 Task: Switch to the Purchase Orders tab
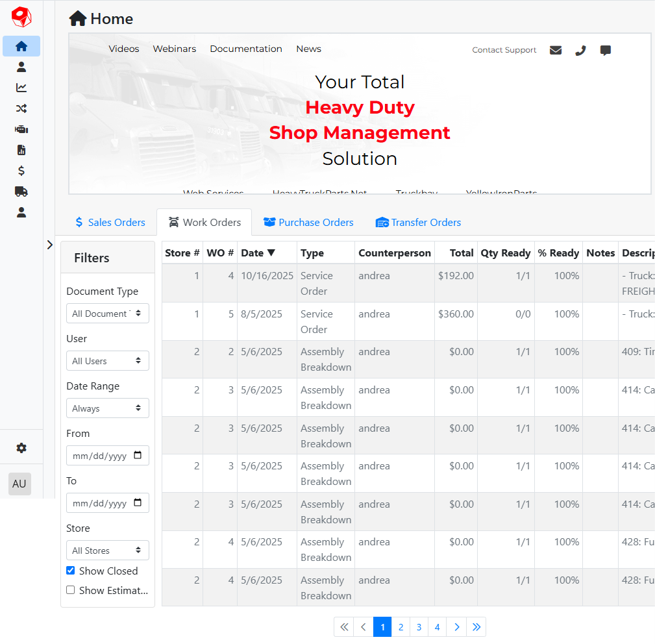308,223
